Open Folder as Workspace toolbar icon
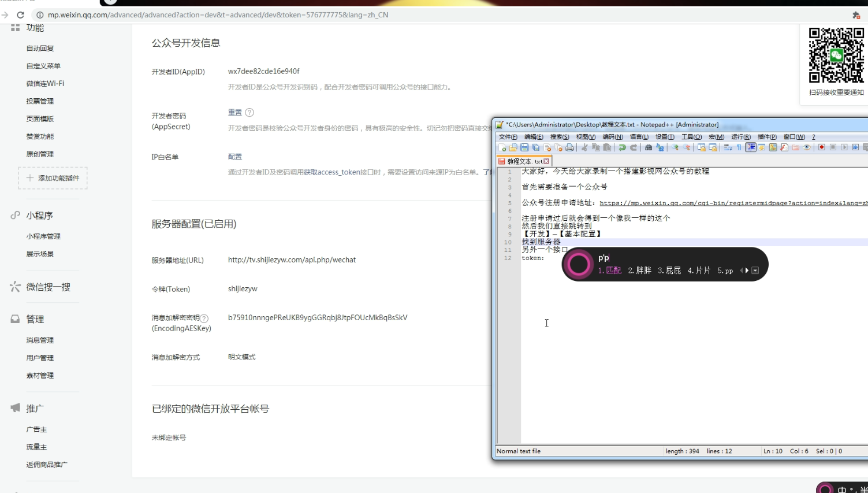868x493 pixels. [795, 147]
